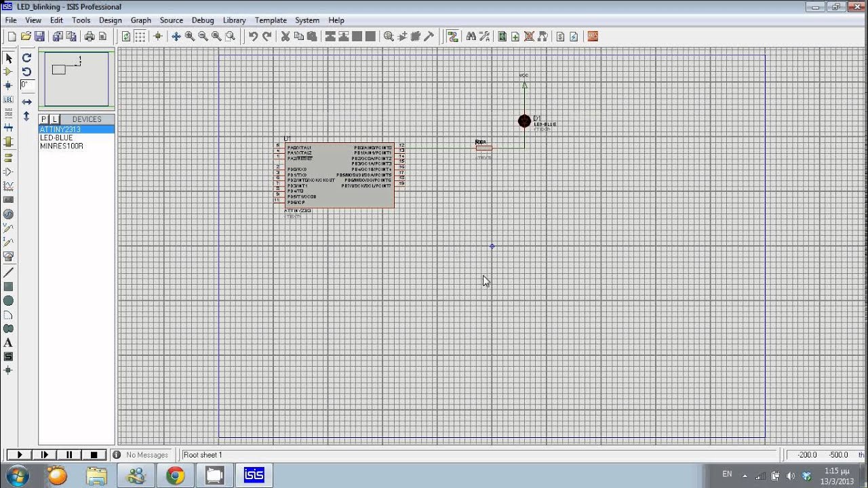Select the Wire Label Mode tool
Screen dimensions: 868x488
click(9, 100)
